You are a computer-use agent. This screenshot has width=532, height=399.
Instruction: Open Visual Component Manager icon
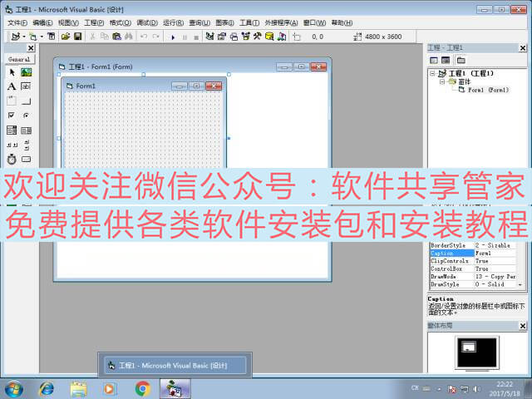point(282,37)
